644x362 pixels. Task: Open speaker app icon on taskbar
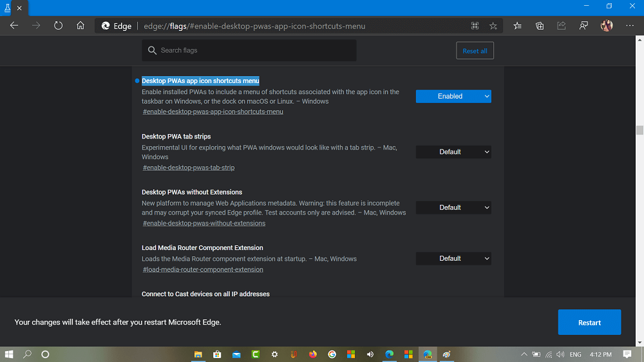[x=370, y=354]
